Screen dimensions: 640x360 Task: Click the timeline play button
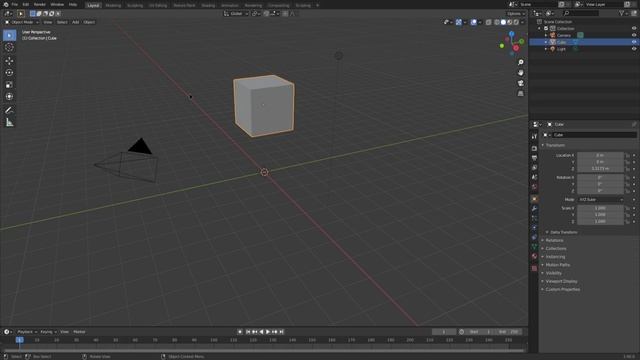coord(268,332)
